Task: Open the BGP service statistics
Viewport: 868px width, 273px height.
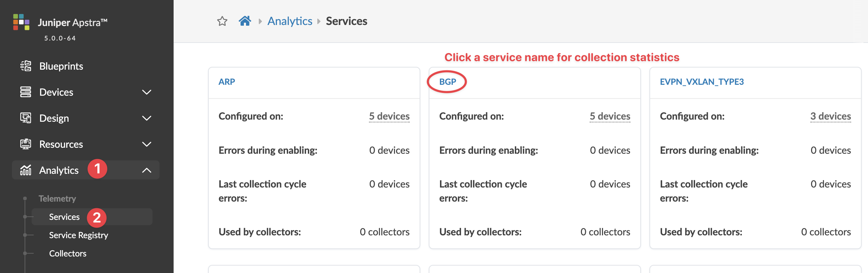Action: pyautogui.click(x=447, y=82)
